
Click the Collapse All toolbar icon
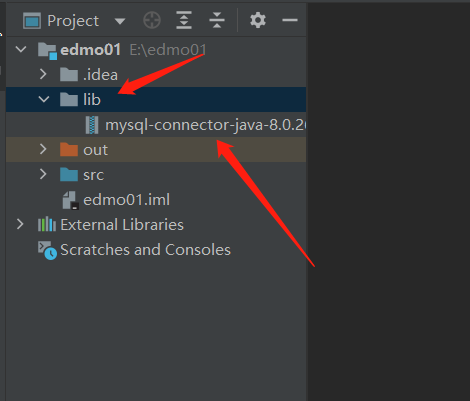point(217,20)
